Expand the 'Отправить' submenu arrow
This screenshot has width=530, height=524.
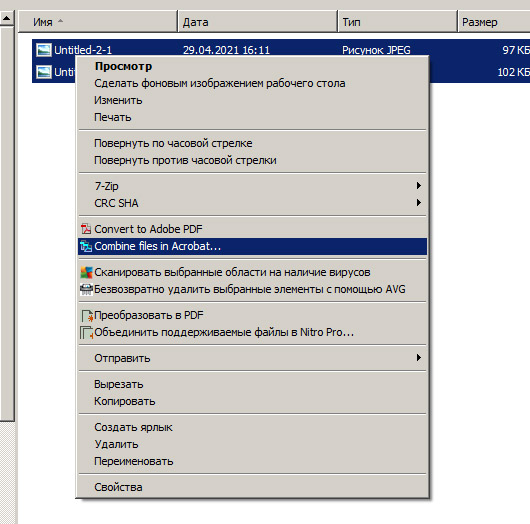419,358
